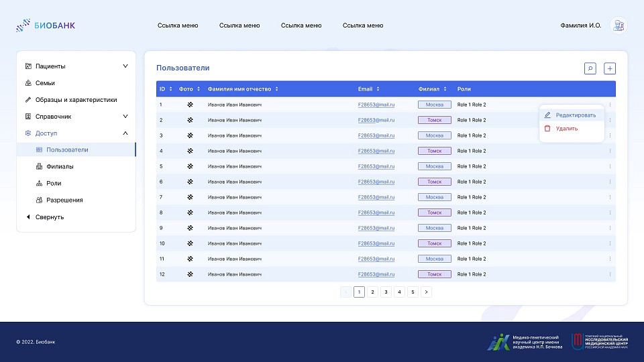Open the three-dot menu for row 12
This screenshot has width=644, height=362.
pyautogui.click(x=610, y=274)
